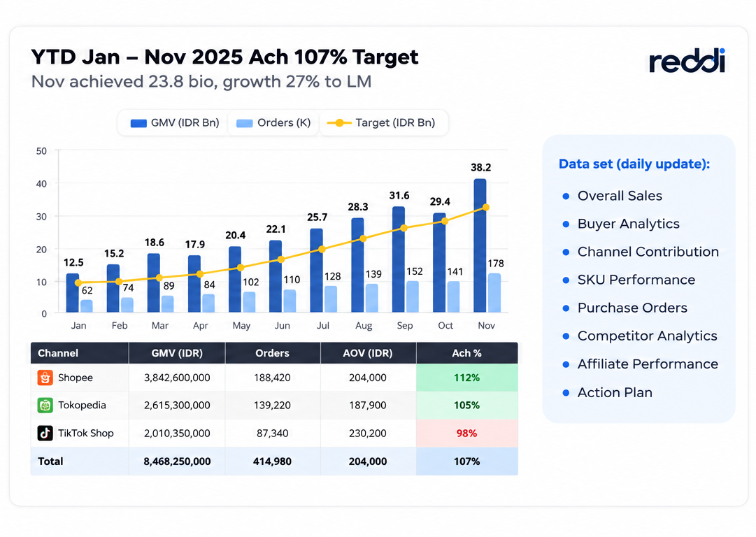Click the Feb GMV bar labeled 15.2
The width and height of the screenshot is (756, 537).
click(x=113, y=288)
